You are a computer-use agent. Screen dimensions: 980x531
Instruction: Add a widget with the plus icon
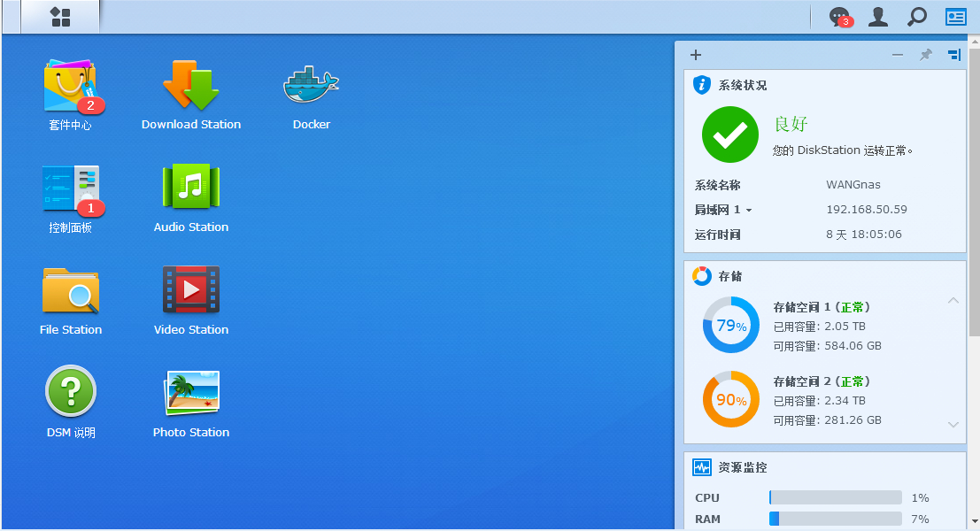(x=696, y=55)
